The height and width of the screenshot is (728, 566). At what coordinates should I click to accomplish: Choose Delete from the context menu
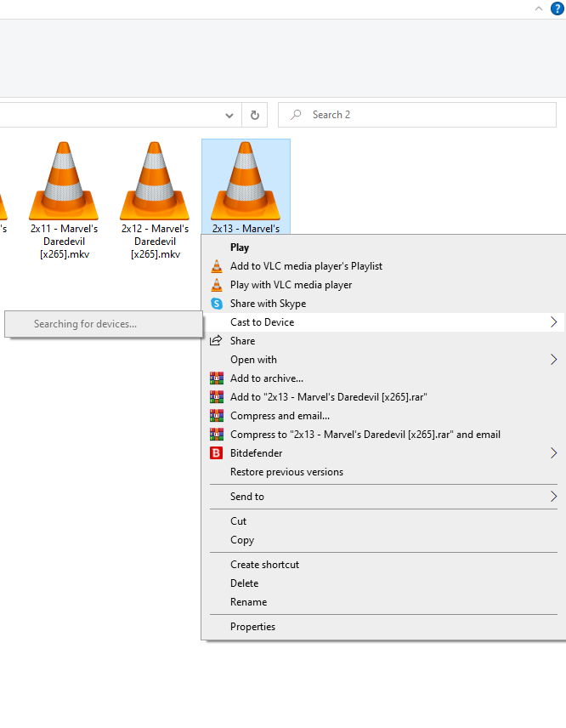point(383,583)
